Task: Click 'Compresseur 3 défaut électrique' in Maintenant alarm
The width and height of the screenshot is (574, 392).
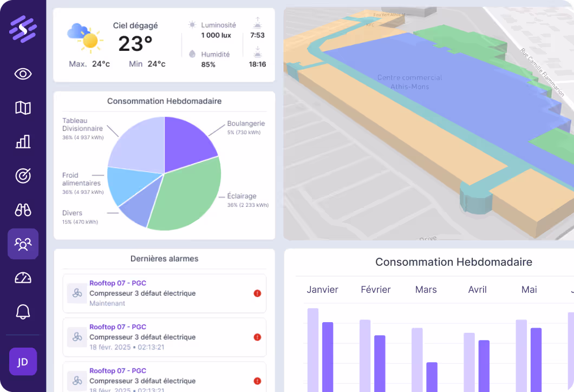Action: point(142,293)
